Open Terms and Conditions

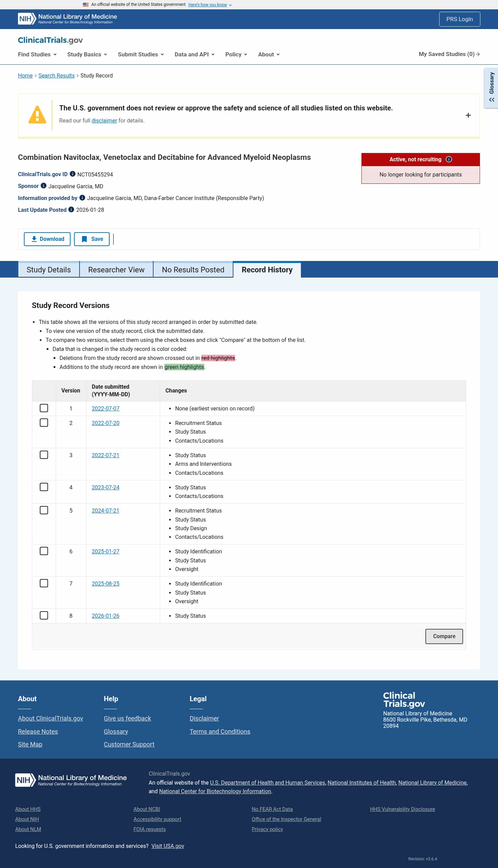tap(220, 731)
